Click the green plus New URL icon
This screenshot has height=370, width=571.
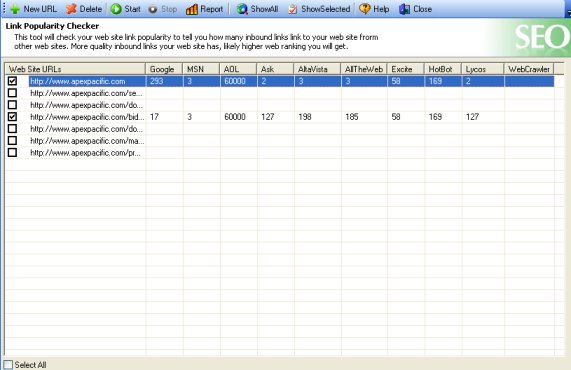coord(15,9)
